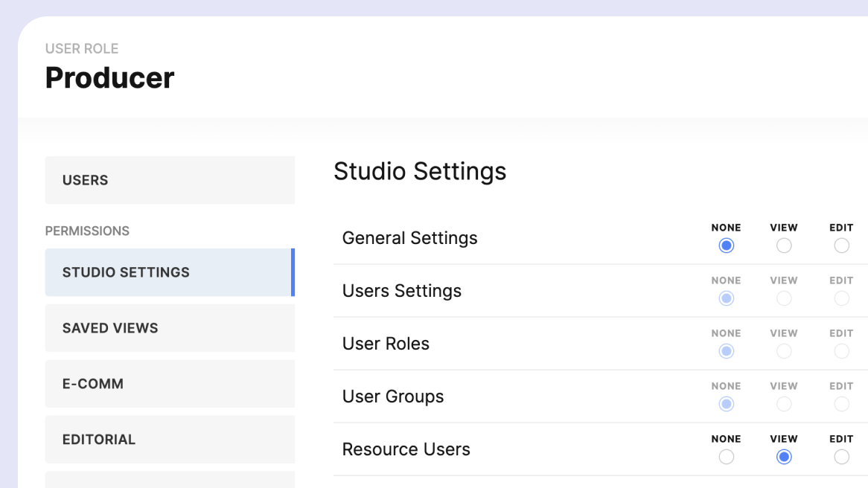Grant Edit permission for Resource Users

coord(841,457)
